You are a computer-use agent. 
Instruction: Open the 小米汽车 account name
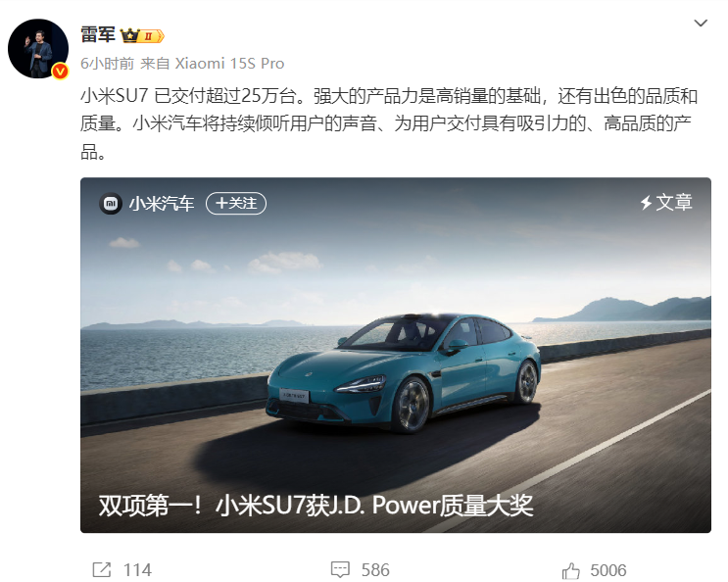(x=161, y=203)
